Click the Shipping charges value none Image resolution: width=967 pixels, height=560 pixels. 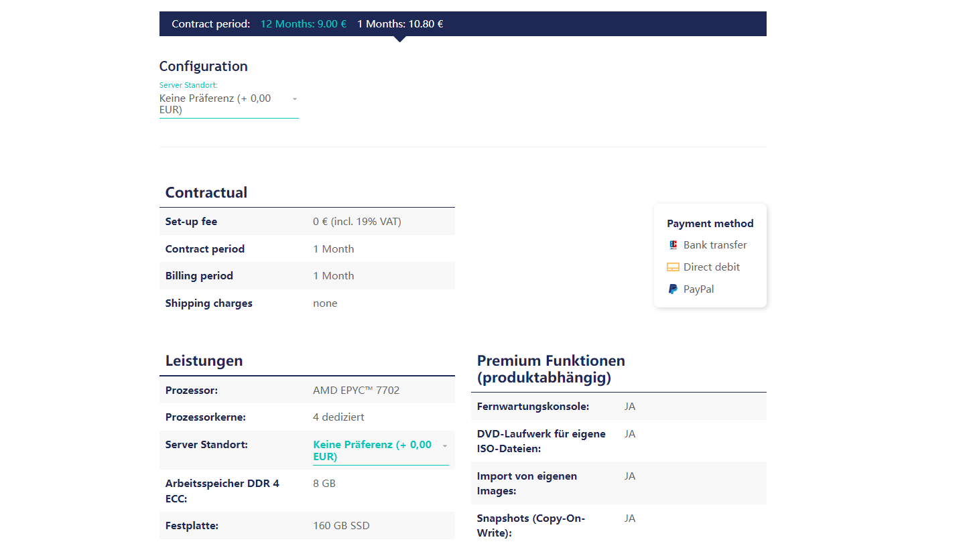325,303
